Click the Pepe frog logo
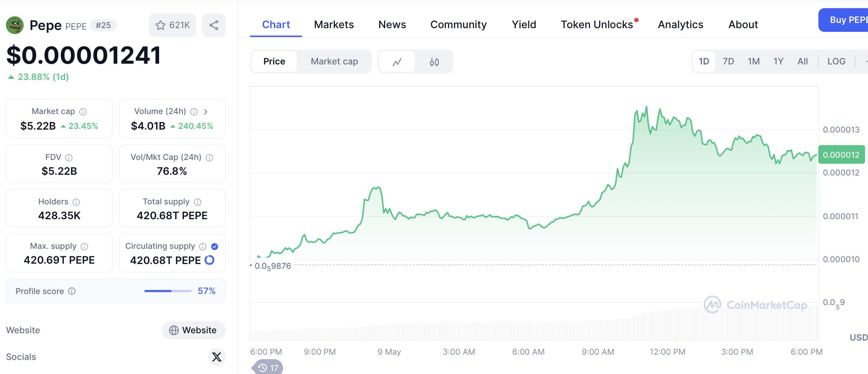Screen dimensions: 868x374 click(x=15, y=25)
